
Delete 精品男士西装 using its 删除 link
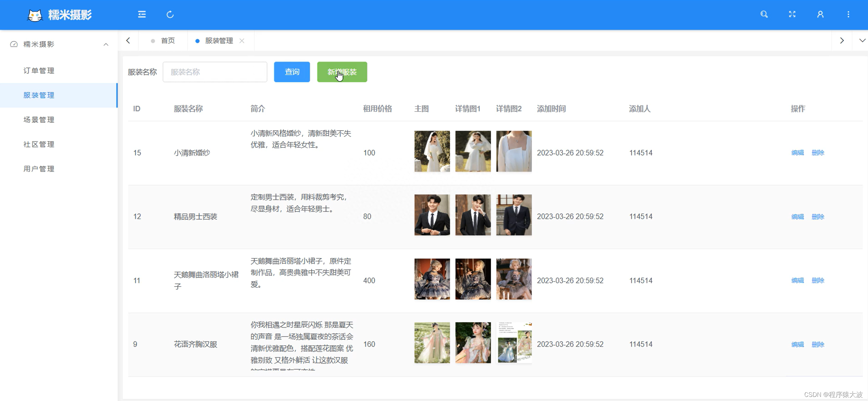(818, 216)
